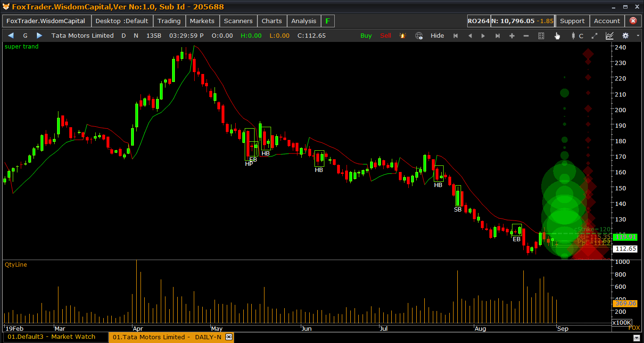The image size is (644, 343).
Task: Jump to last bar of chart
Action: coord(497,36)
